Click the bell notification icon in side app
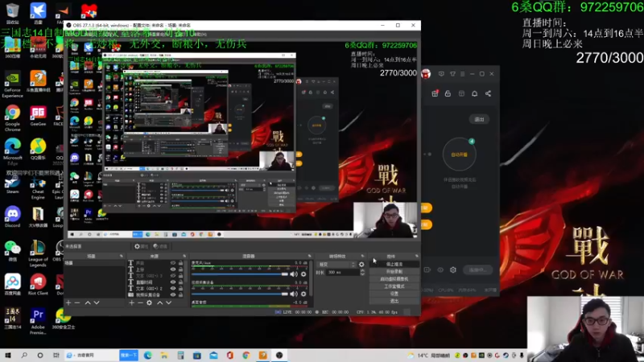 click(x=474, y=93)
